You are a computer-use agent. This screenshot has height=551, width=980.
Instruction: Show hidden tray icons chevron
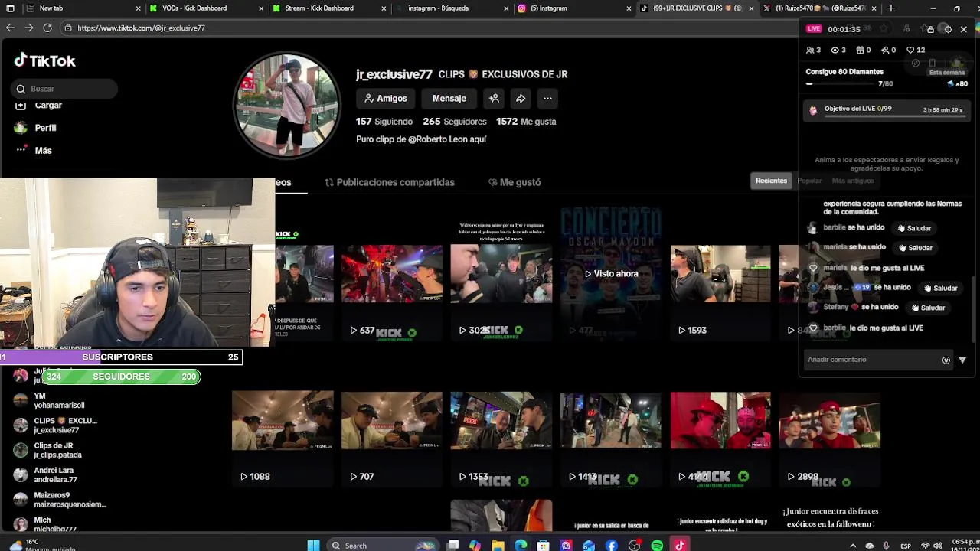(853, 546)
